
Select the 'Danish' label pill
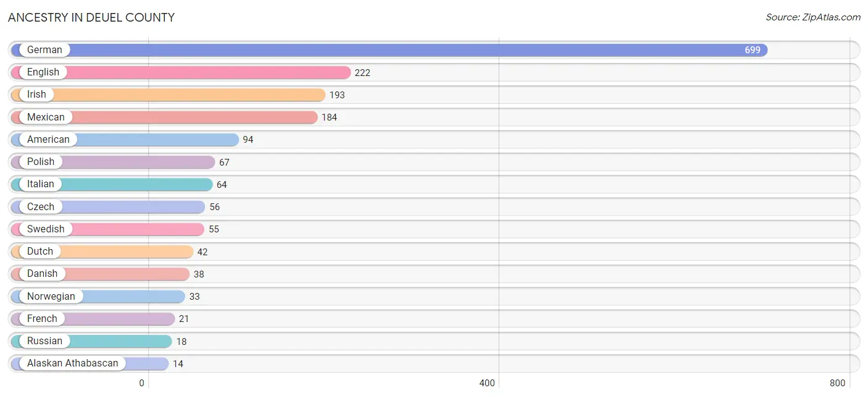tap(42, 274)
